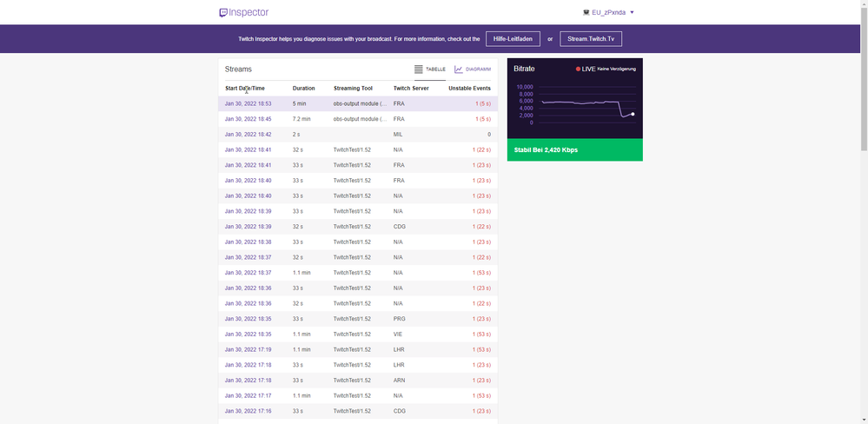Open the Hilfe-Leitfaden help guide
868x424 pixels.
coord(513,39)
